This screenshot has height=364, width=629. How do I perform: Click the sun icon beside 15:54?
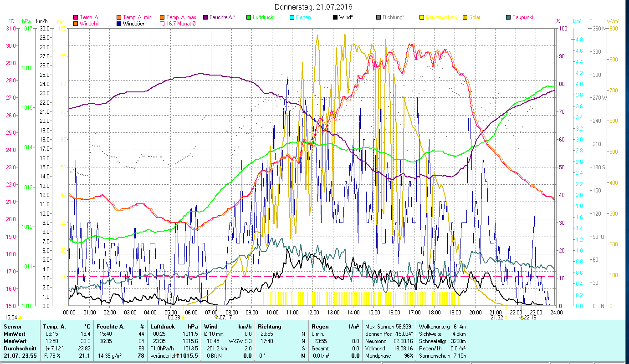click(x=20, y=318)
